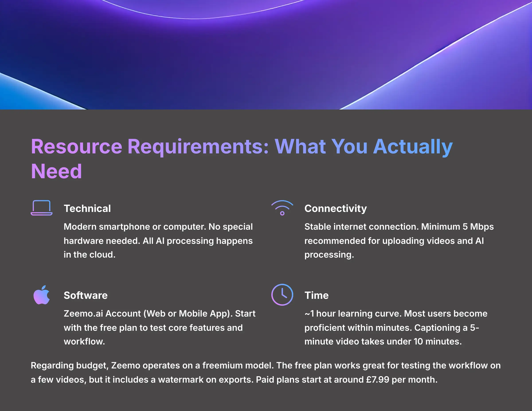The image size is (532, 411).
Task: Click the paragraph starting 'Stable internet connection'
Action: [x=399, y=241]
